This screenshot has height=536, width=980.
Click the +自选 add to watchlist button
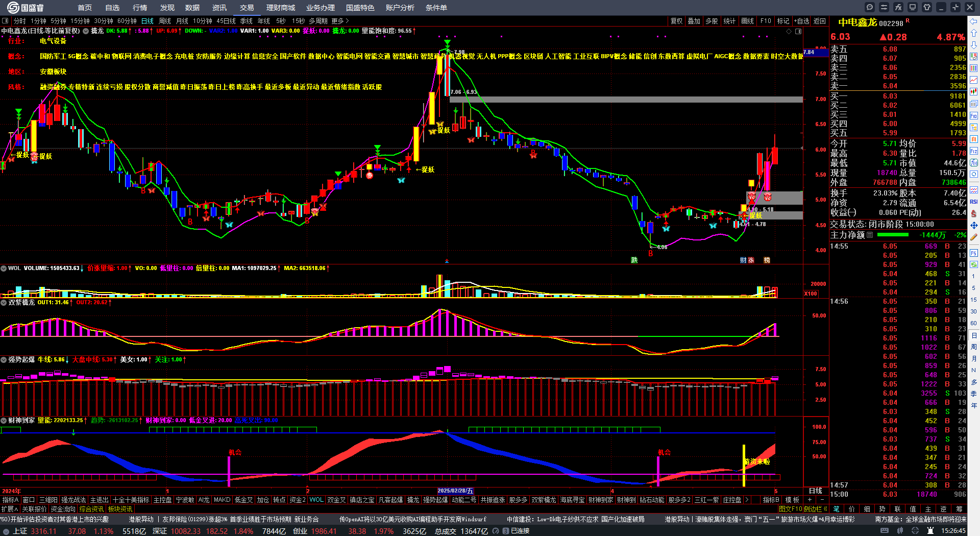(802, 21)
